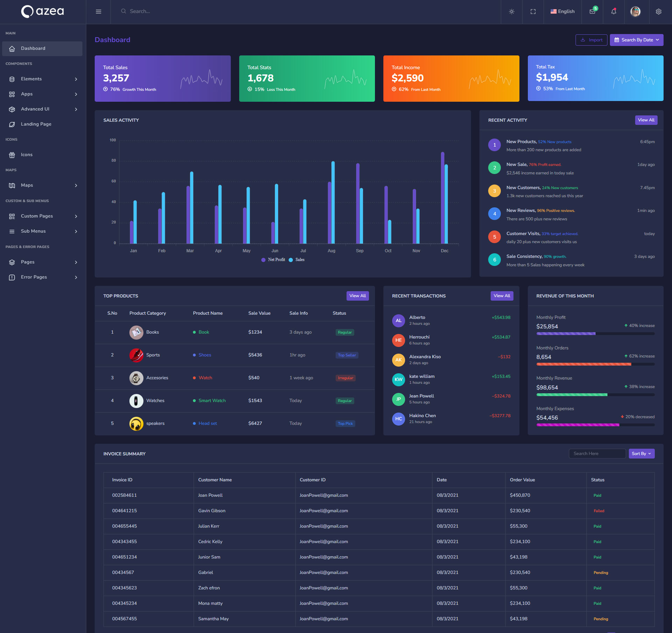This screenshot has width=672, height=633.
Task: Toggle Net Profit series in chart legend
Action: [273, 260]
